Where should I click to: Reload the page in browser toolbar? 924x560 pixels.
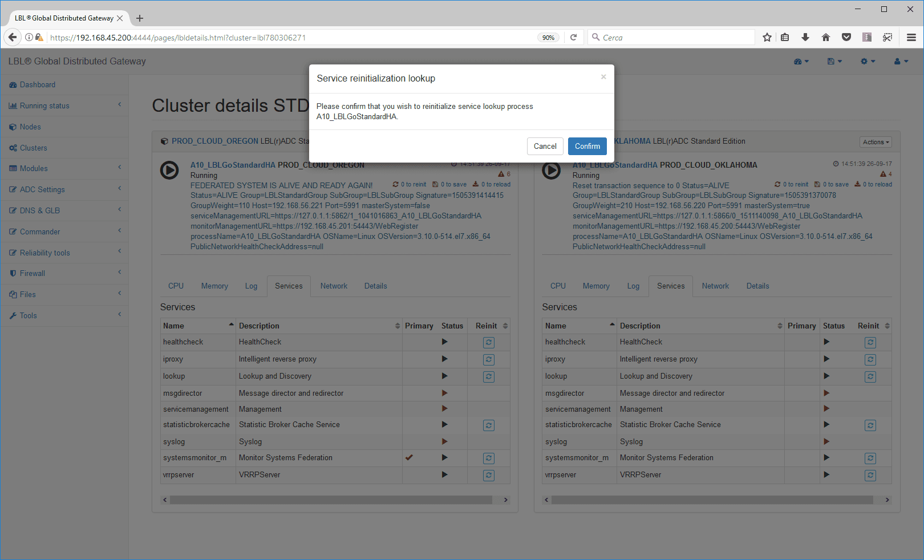(x=574, y=38)
